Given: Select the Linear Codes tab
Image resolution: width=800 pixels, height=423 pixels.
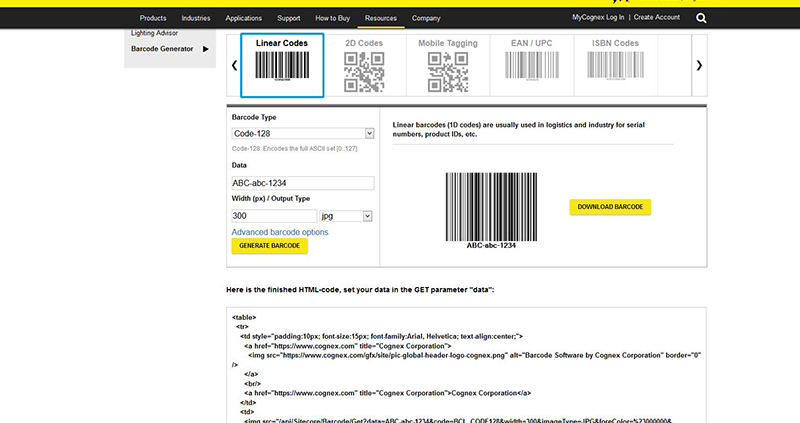Looking at the screenshot, I should pos(282,65).
